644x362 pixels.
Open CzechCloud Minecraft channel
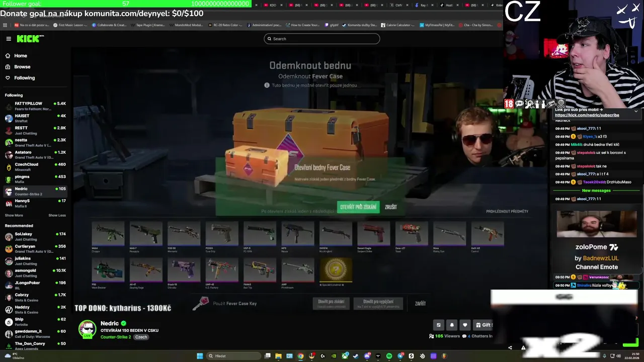[35, 167]
